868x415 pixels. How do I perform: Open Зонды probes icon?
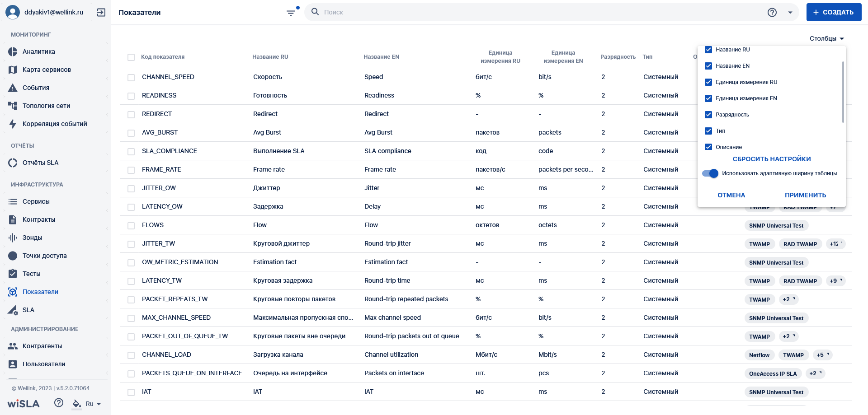13,238
